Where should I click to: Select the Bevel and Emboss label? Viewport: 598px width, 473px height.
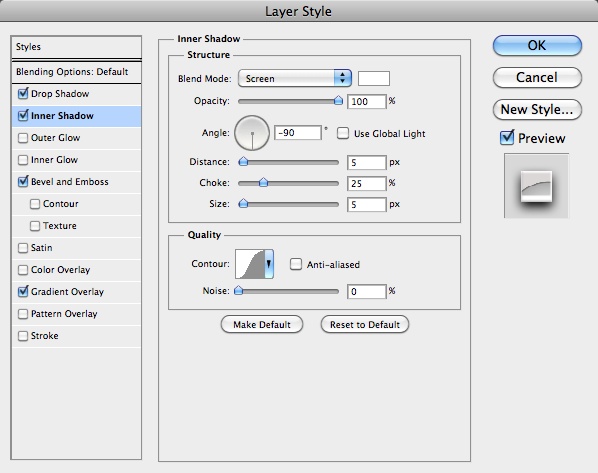tap(70, 182)
